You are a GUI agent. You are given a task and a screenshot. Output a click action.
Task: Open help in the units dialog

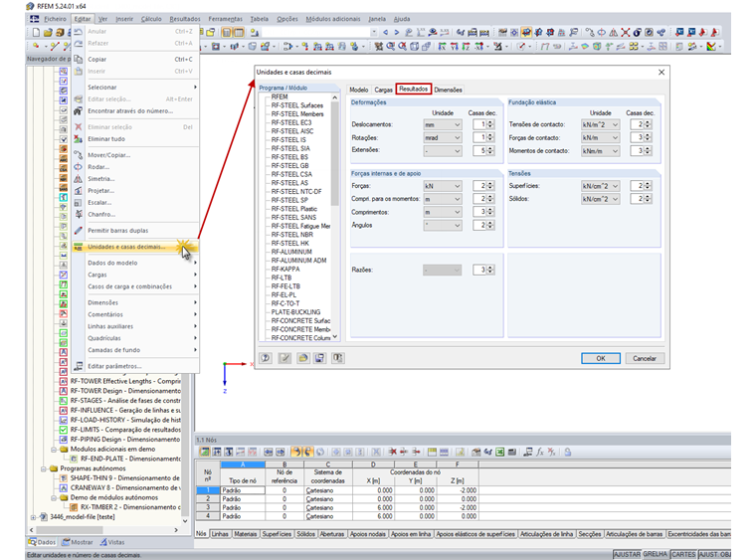(x=266, y=358)
